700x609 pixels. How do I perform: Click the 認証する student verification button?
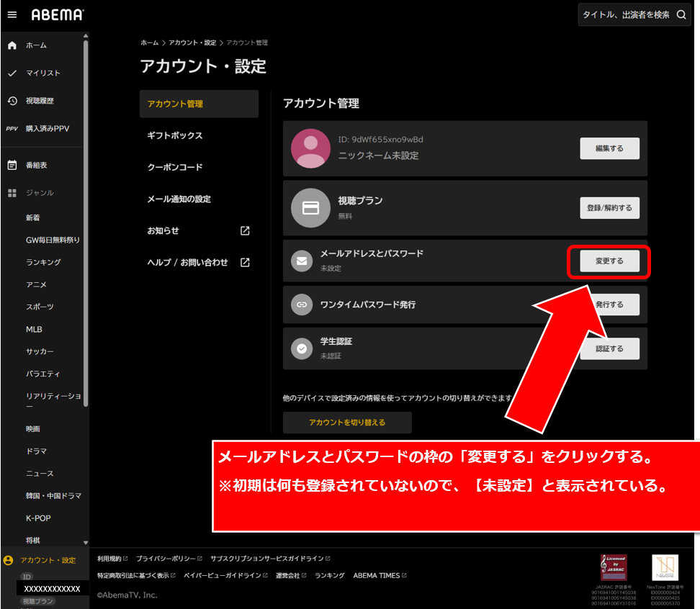(x=609, y=348)
